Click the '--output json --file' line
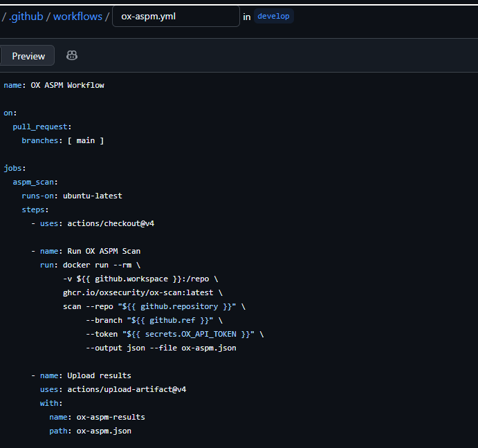This screenshot has height=448, width=478. pos(161,348)
